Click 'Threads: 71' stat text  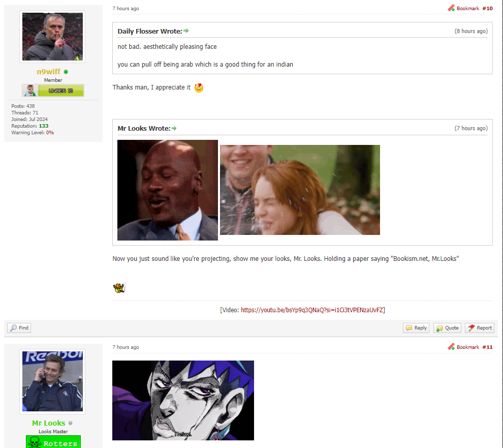pyautogui.click(x=25, y=113)
